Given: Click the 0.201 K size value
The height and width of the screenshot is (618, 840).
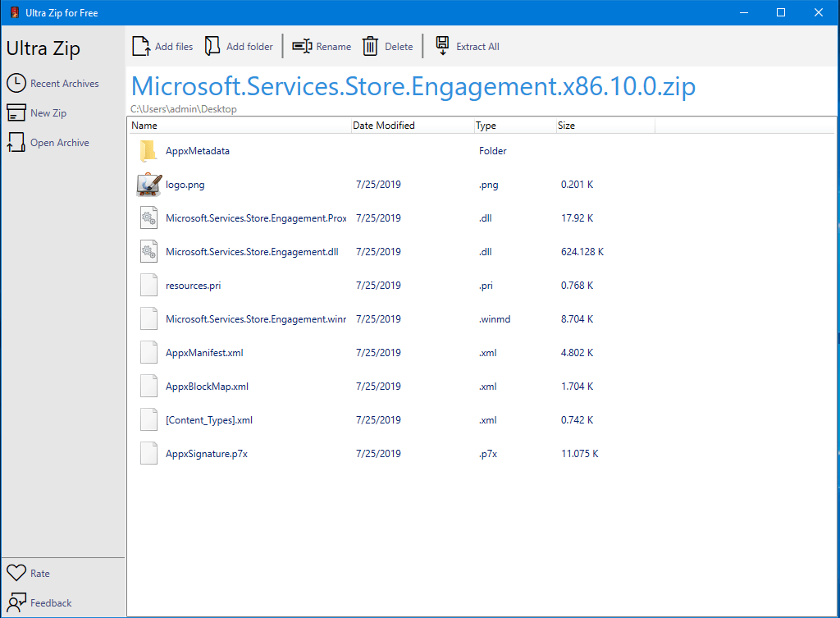Looking at the screenshot, I should [x=577, y=185].
